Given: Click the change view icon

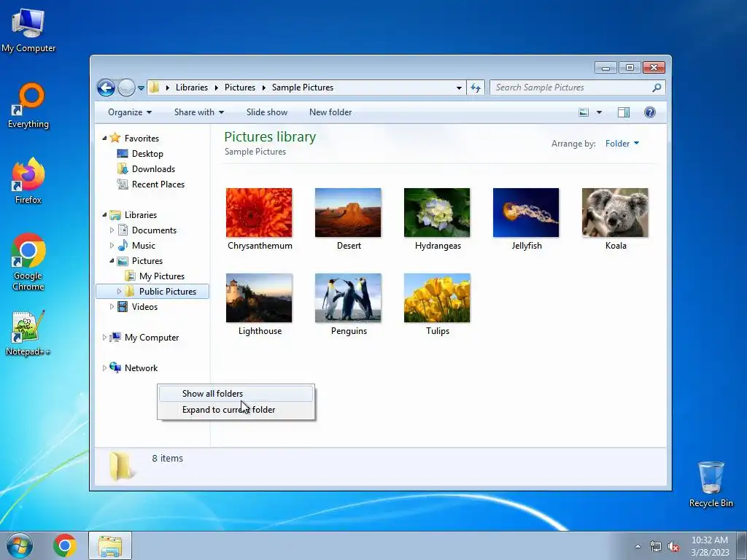Looking at the screenshot, I should coord(584,112).
